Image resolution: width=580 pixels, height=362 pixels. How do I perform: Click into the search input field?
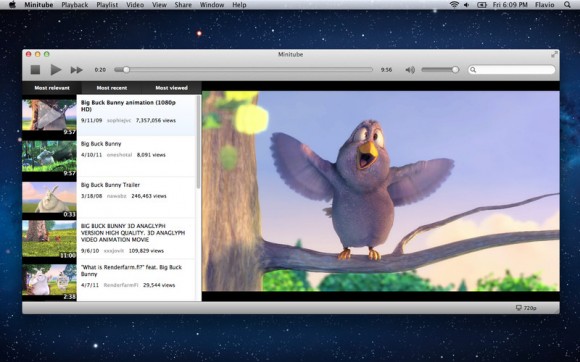coord(512,70)
